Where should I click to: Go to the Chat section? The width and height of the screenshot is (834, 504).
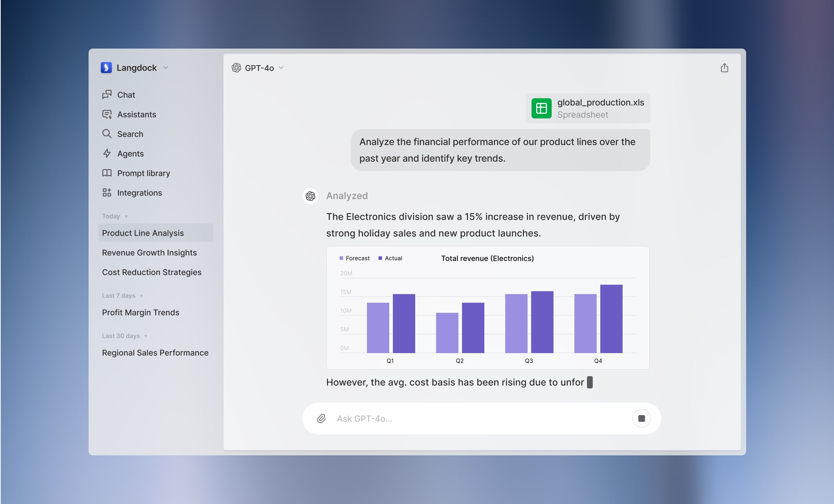126,95
